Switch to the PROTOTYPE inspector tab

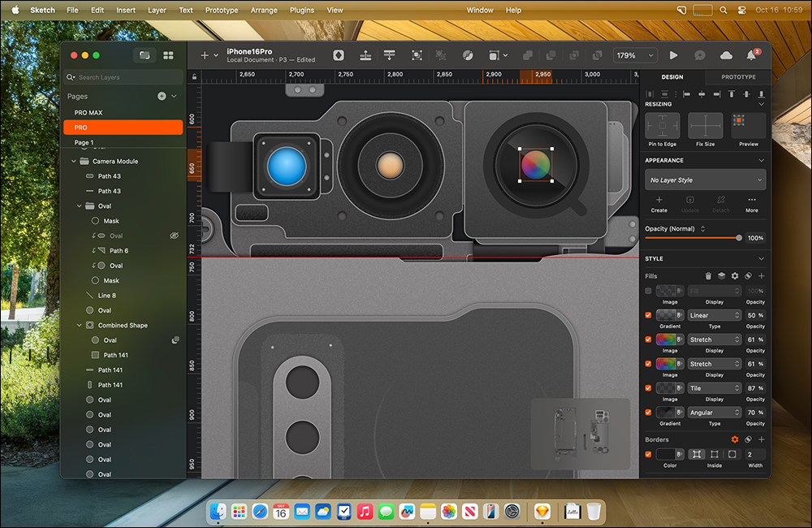pos(738,76)
